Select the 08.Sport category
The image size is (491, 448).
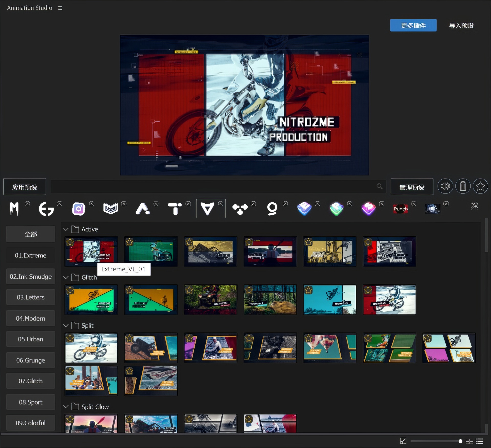pyautogui.click(x=31, y=402)
